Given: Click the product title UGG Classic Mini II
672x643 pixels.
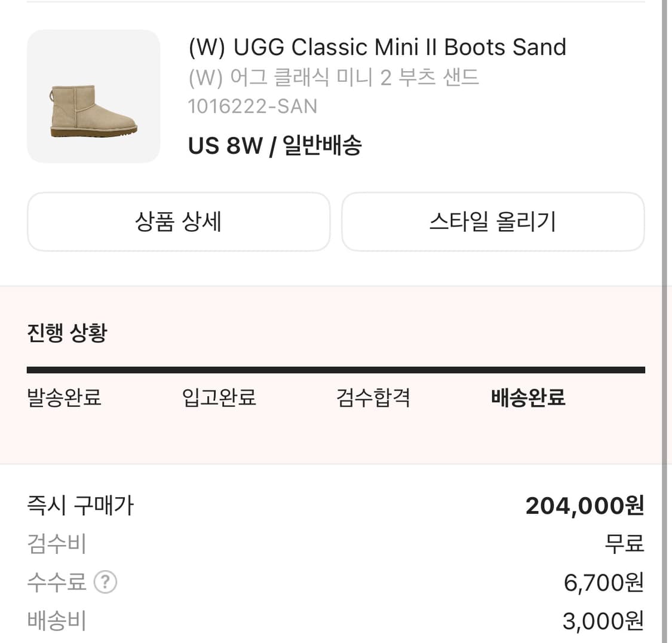Looking at the screenshot, I should [x=377, y=47].
